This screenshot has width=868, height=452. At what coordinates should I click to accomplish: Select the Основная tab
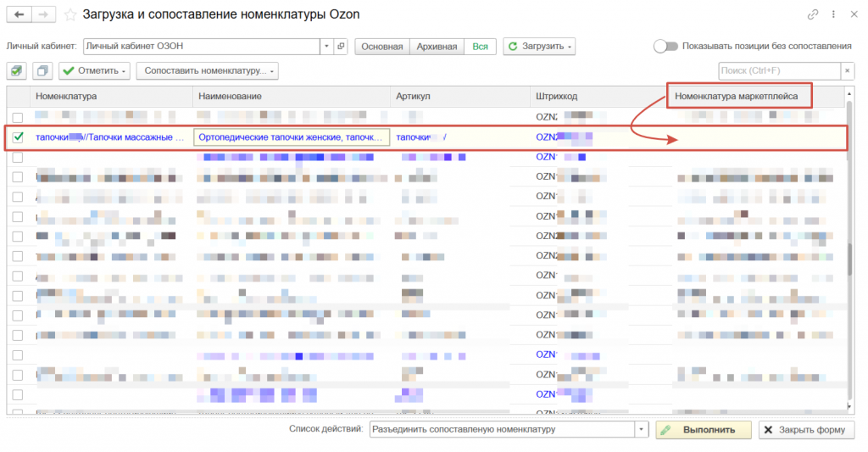pos(381,46)
